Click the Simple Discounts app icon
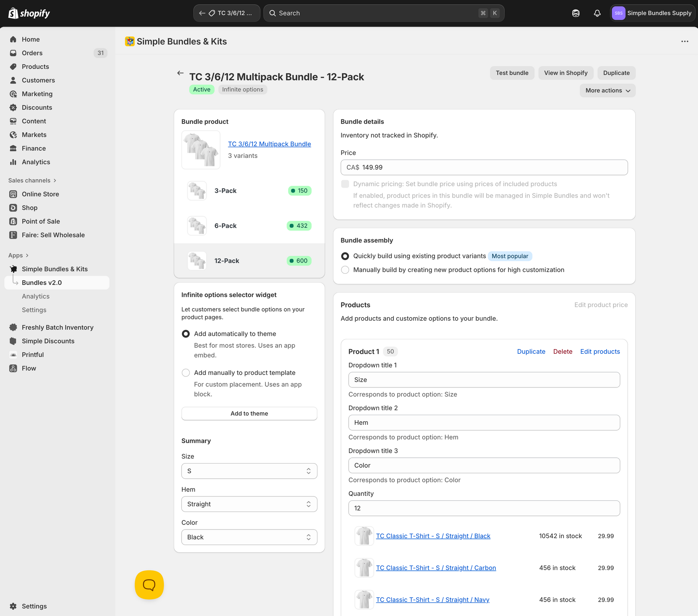Screen dimensions: 698x616 (13, 341)
